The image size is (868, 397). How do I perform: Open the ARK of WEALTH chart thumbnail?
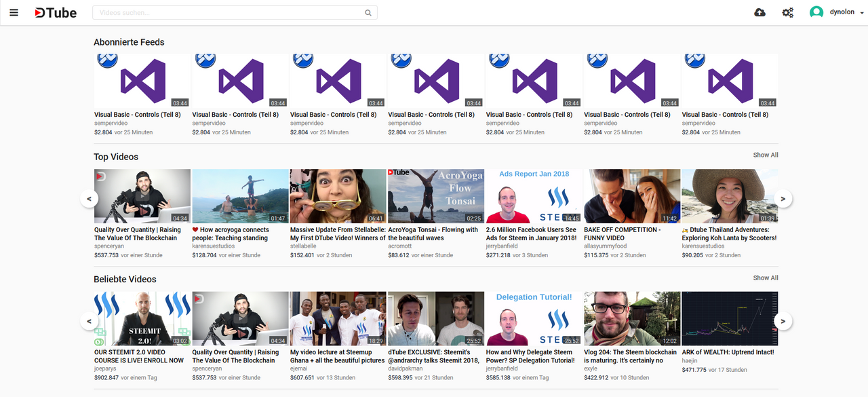(730, 319)
